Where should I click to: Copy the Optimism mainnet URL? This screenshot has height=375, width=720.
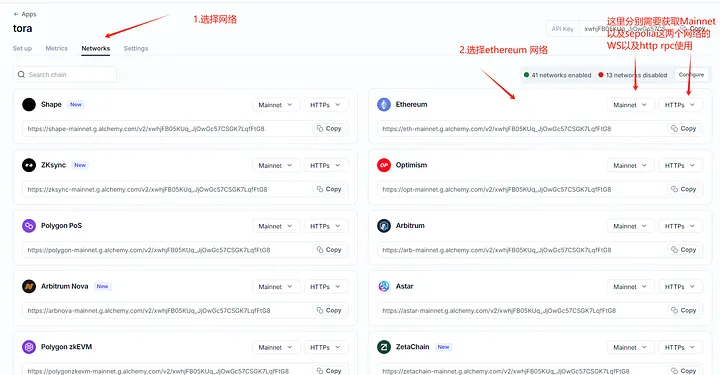(684, 189)
